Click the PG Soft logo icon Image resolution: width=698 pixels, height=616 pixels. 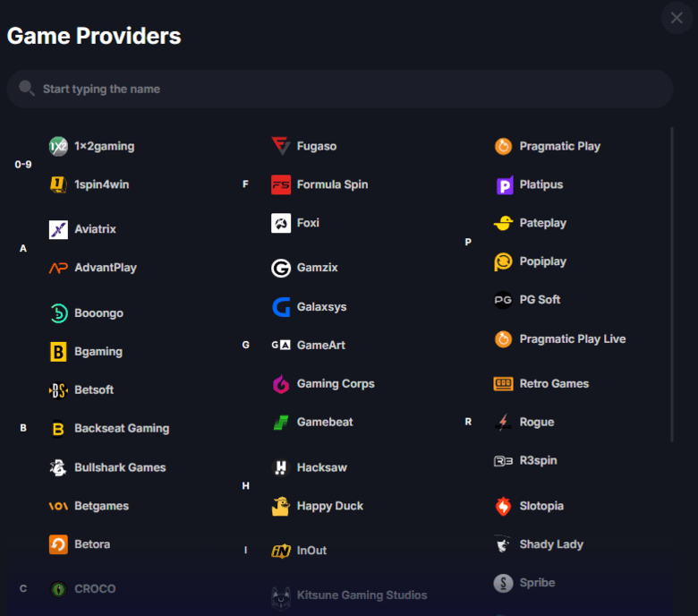coord(504,300)
